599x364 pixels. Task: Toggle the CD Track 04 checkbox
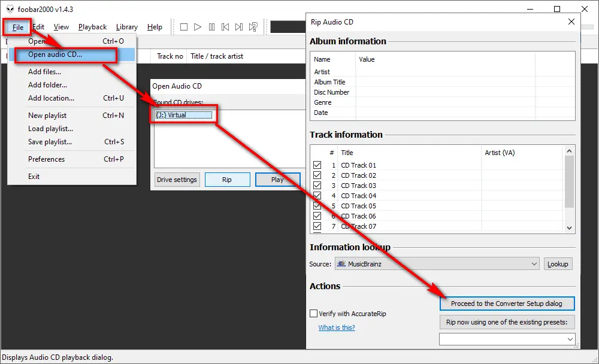pyautogui.click(x=317, y=196)
